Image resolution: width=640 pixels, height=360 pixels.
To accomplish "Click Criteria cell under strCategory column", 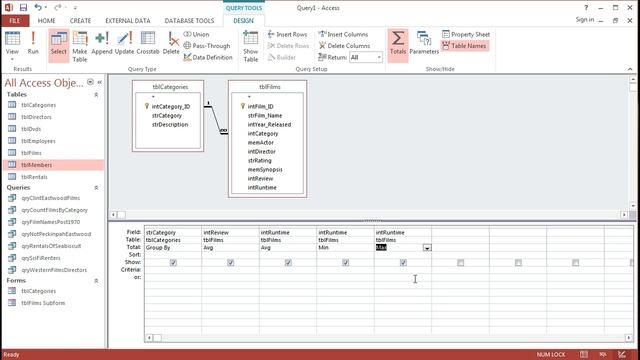I will click(173, 270).
